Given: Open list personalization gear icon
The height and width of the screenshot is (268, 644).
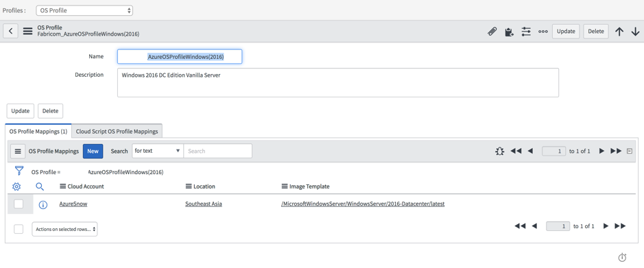Looking at the screenshot, I should click(16, 186).
